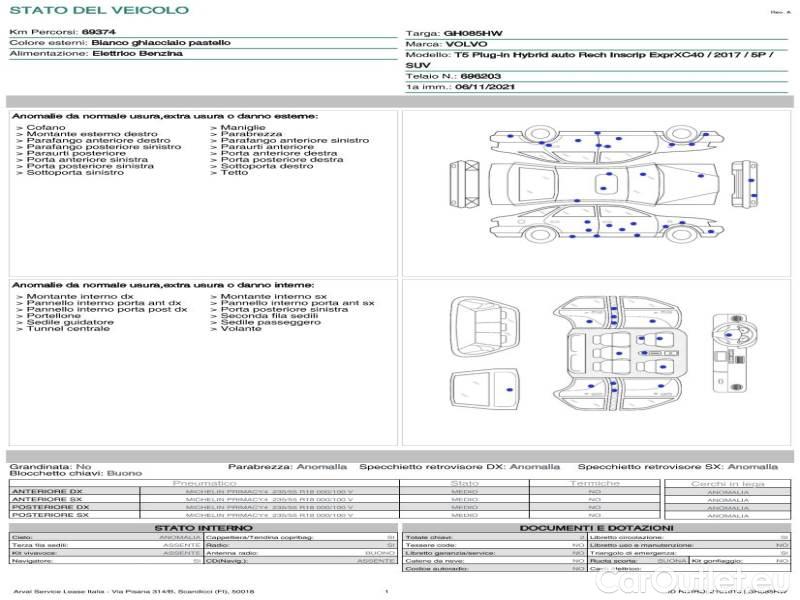Click the DOCUMENTI E DOTAZIONI section header
Screen dimensions: 800x600
tap(596, 528)
